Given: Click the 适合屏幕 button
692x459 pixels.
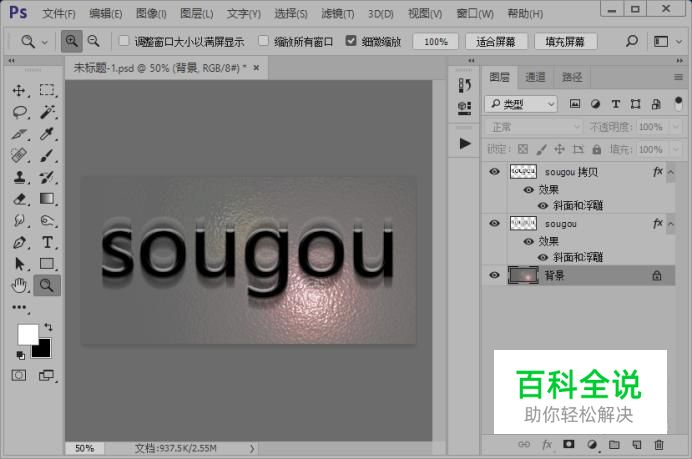Looking at the screenshot, I should 496,41.
